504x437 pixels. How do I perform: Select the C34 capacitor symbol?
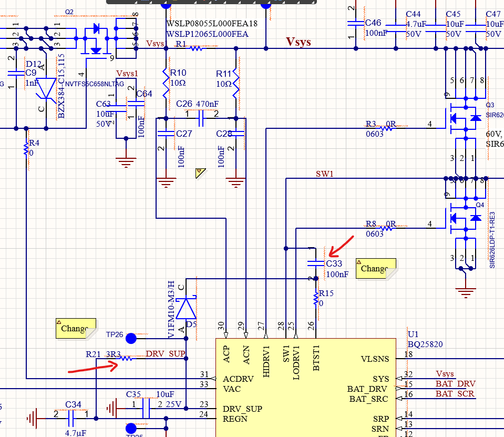point(71,419)
